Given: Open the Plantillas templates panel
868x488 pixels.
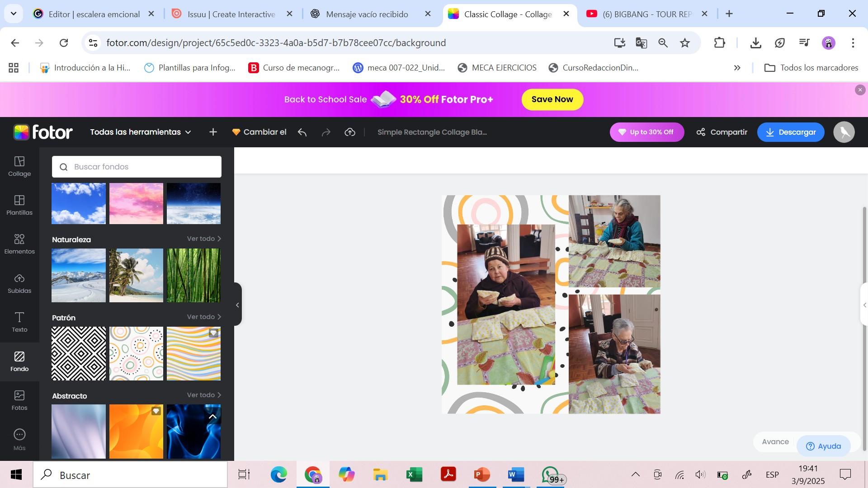Looking at the screenshot, I should pos(19,205).
